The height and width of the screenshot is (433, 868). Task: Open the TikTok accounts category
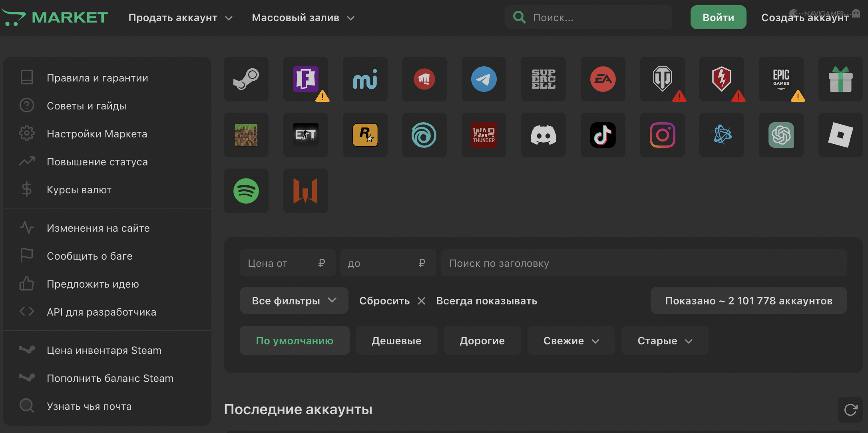[603, 135]
